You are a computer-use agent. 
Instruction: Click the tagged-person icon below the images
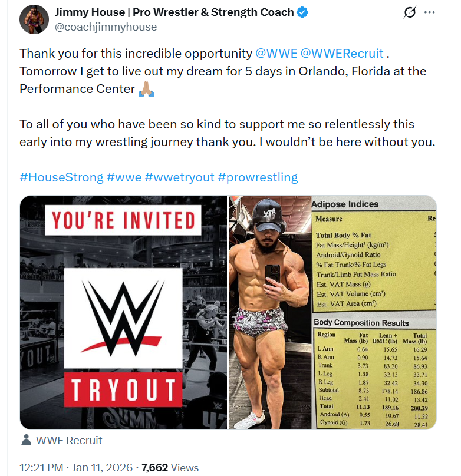[x=26, y=440]
